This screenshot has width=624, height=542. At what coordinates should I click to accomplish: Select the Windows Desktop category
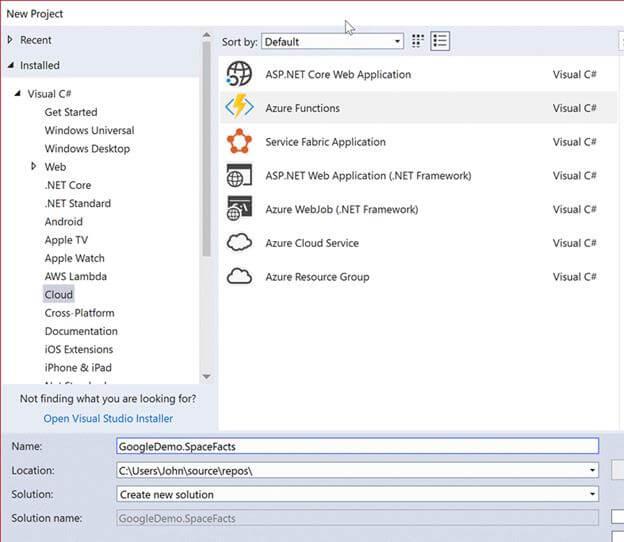(x=87, y=149)
